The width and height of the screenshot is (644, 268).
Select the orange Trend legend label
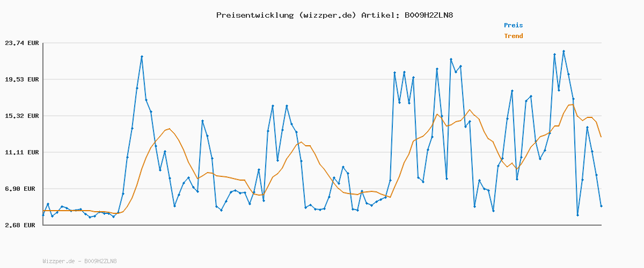513,36
